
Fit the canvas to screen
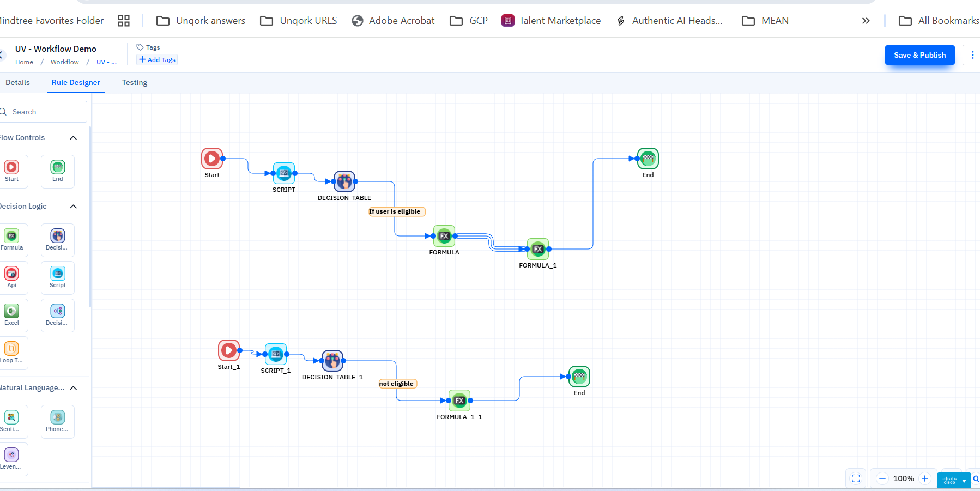tap(856, 478)
